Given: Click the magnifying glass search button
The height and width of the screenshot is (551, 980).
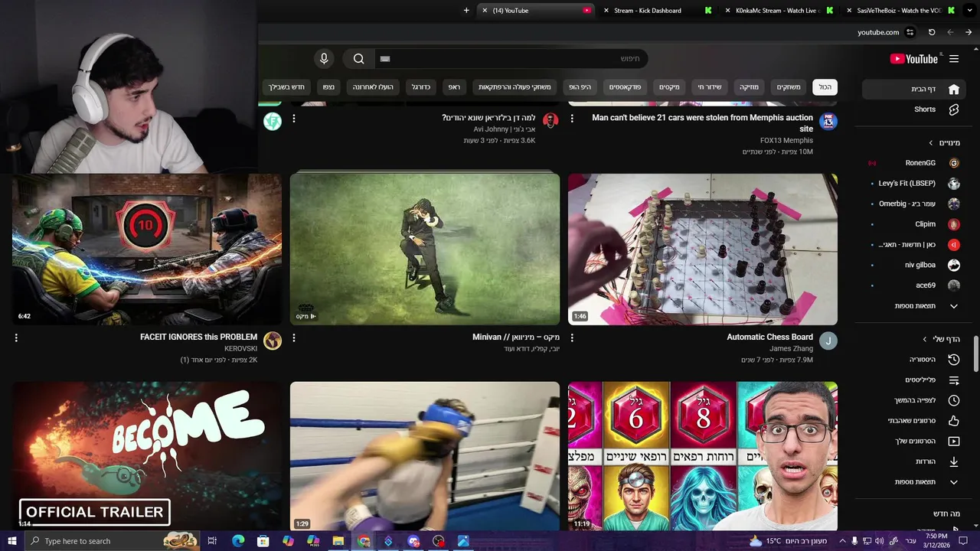Looking at the screenshot, I should [358, 59].
